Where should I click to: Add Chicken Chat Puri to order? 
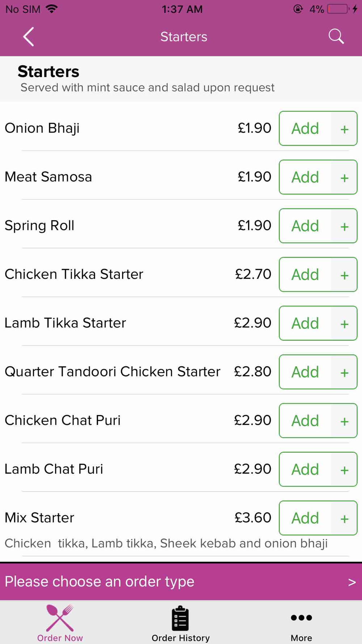coord(305,421)
